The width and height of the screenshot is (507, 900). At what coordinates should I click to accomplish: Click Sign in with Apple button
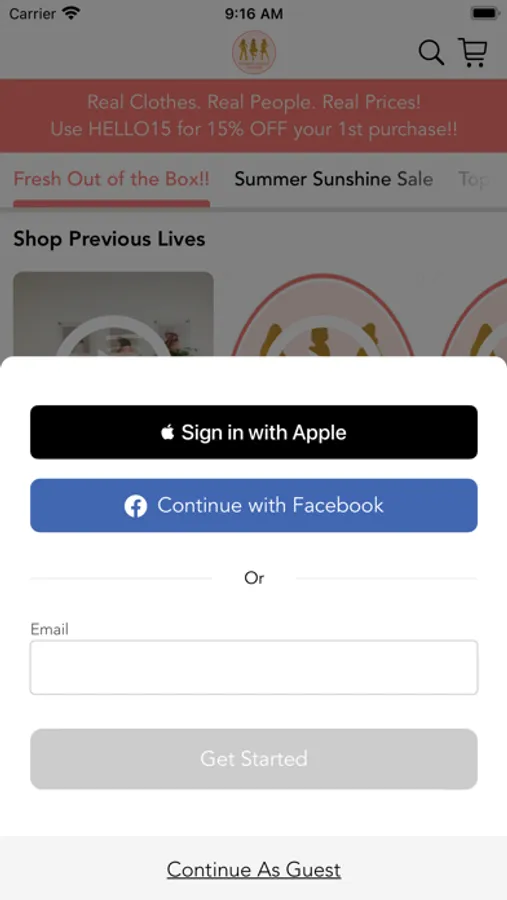254,432
